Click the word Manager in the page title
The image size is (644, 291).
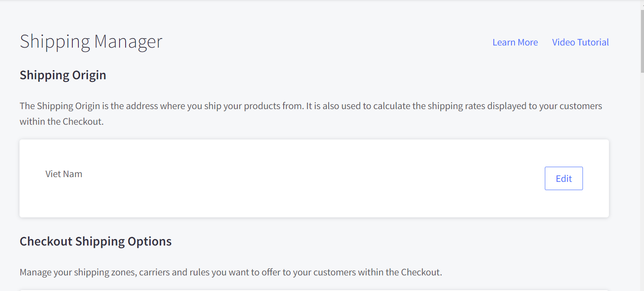pyautogui.click(x=128, y=42)
